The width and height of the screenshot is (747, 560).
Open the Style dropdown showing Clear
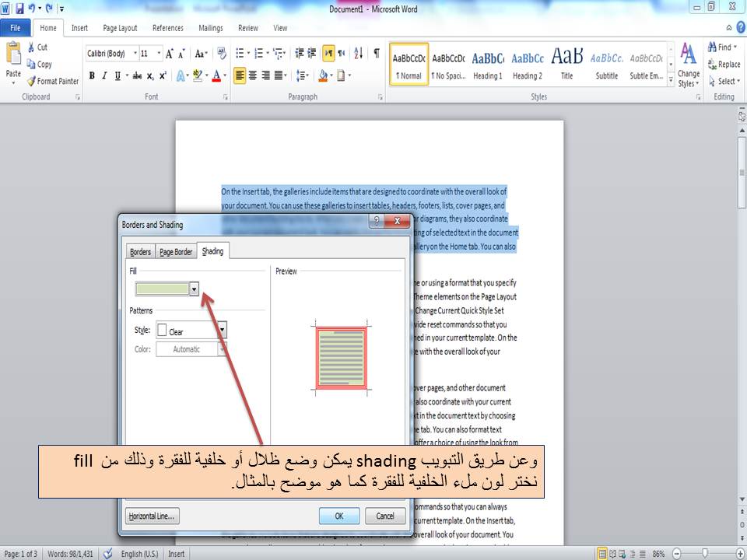pyautogui.click(x=221, y=330)
